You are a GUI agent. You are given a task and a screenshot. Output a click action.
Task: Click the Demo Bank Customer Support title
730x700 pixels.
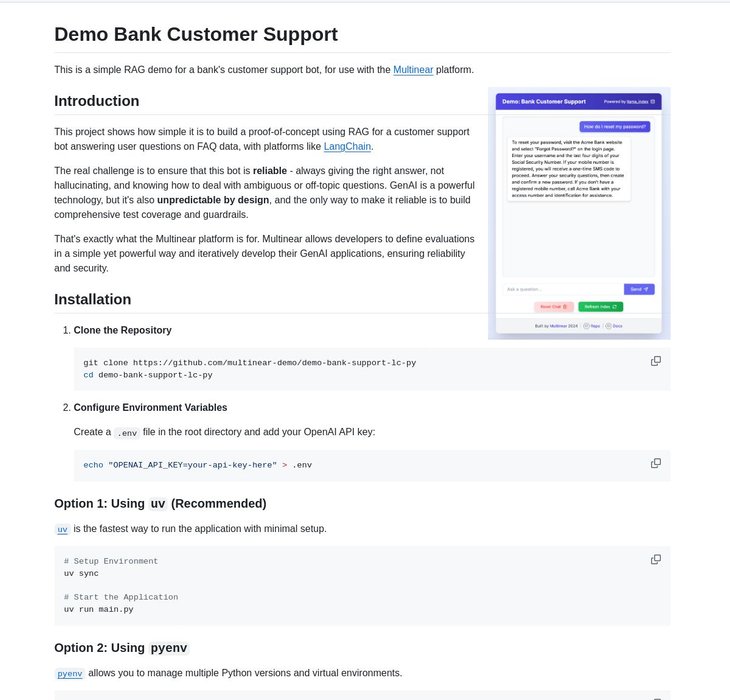[x=196, y=35]
